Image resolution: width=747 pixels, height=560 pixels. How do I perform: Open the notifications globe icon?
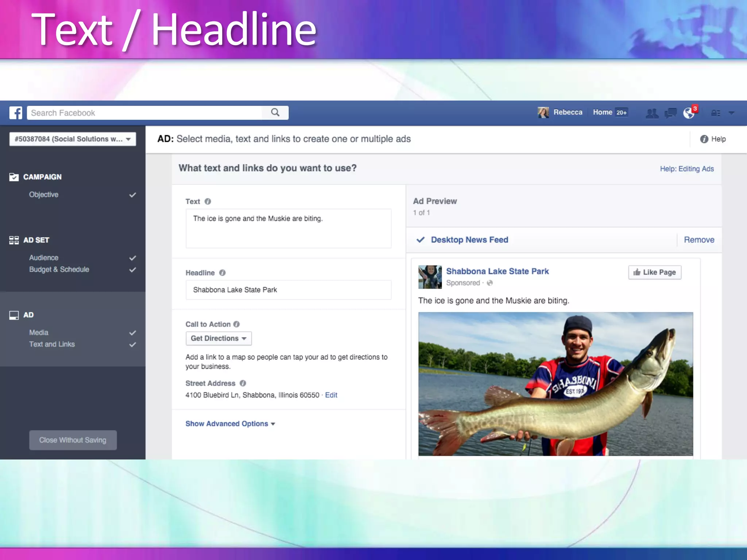tap(689, 113)
